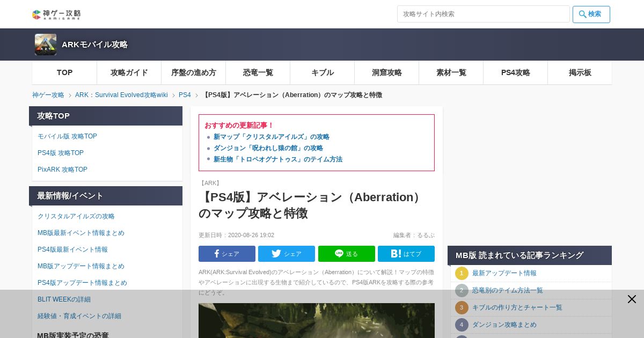Screen dimensions: 644x338
Task: Open rank 3 badge キブルの作り方
Action: click(x=462, y=307)
